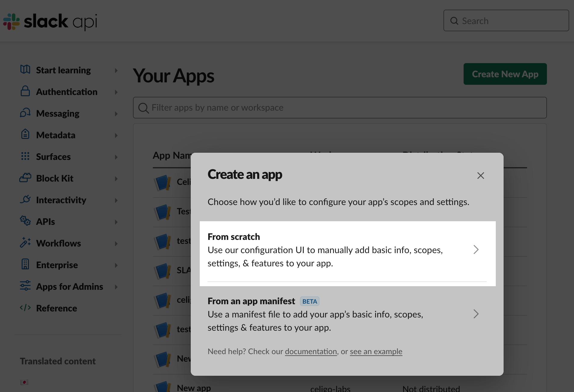Screen dimensions: 574x392
Task: Expand the Surfaces sidebar section
Action: click(x=116, y=157)
